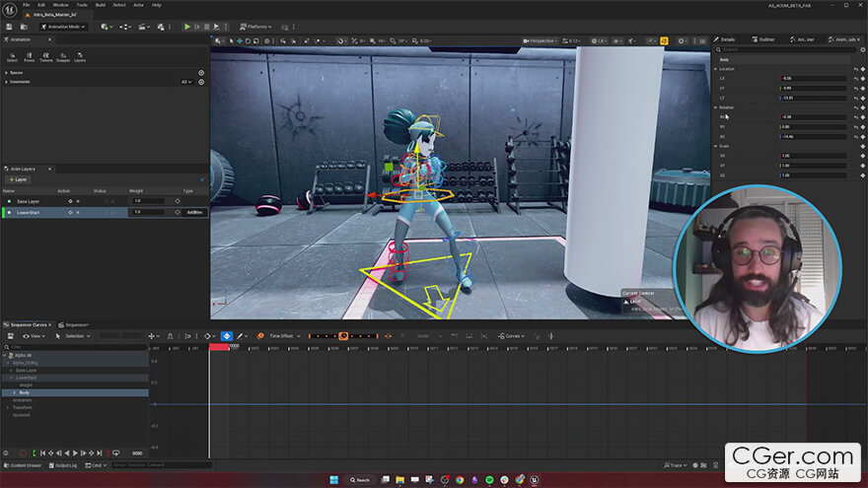868x488 pixels.
Task: Click the Snapper tool icon
Action: (62, 57)
